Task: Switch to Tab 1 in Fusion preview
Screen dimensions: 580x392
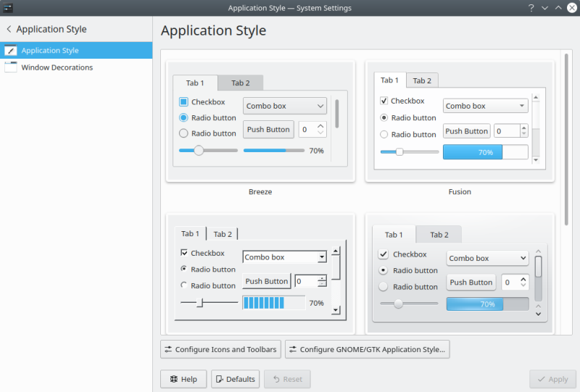Action: 390,80
